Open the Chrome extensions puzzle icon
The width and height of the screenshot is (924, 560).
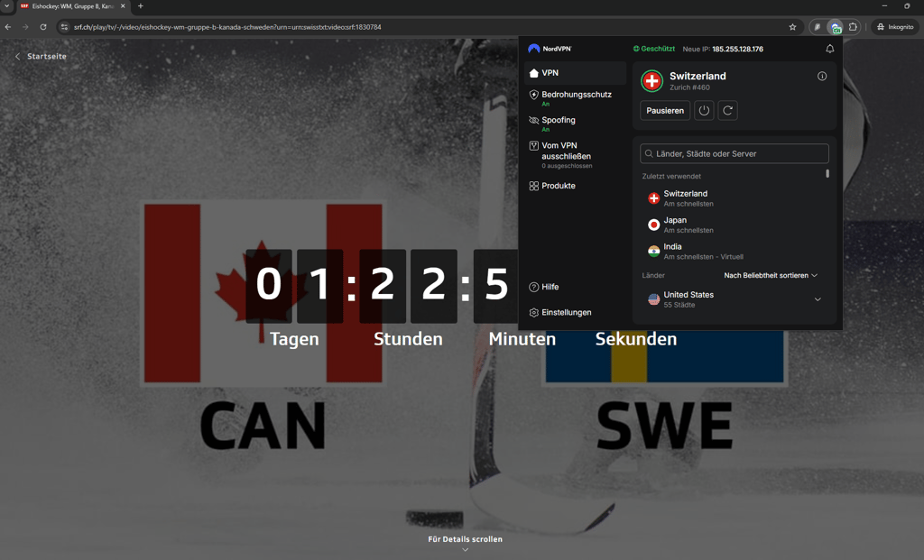click(853, 27)
